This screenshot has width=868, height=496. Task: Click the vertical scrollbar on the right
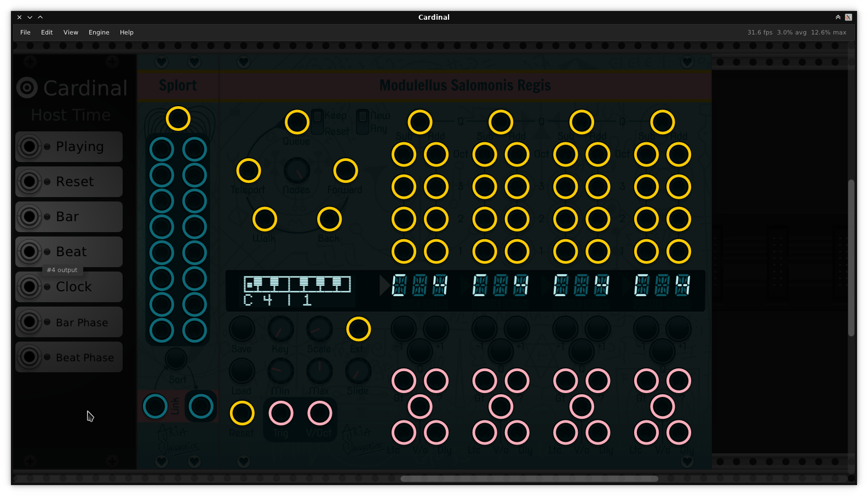851,257
